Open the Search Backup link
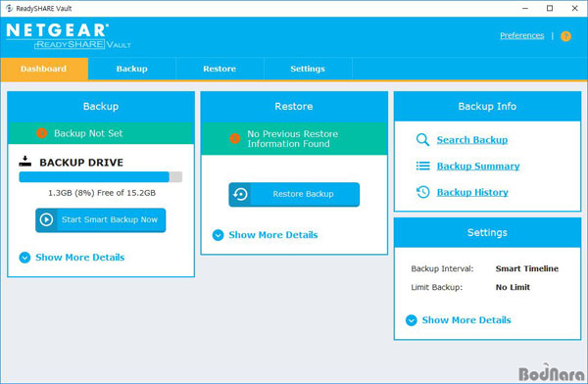 coord(472,140)
